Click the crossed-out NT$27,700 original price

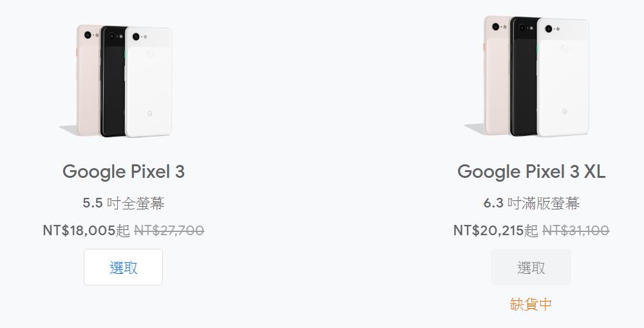169,230
